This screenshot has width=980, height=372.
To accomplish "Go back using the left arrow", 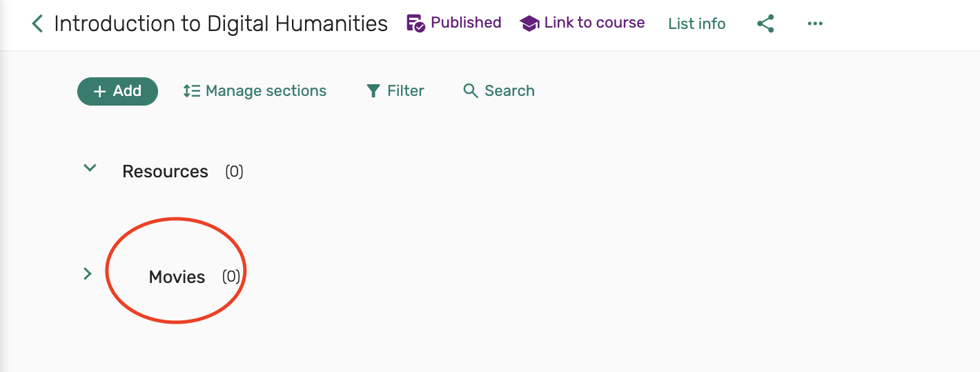I will coord(37,24).
